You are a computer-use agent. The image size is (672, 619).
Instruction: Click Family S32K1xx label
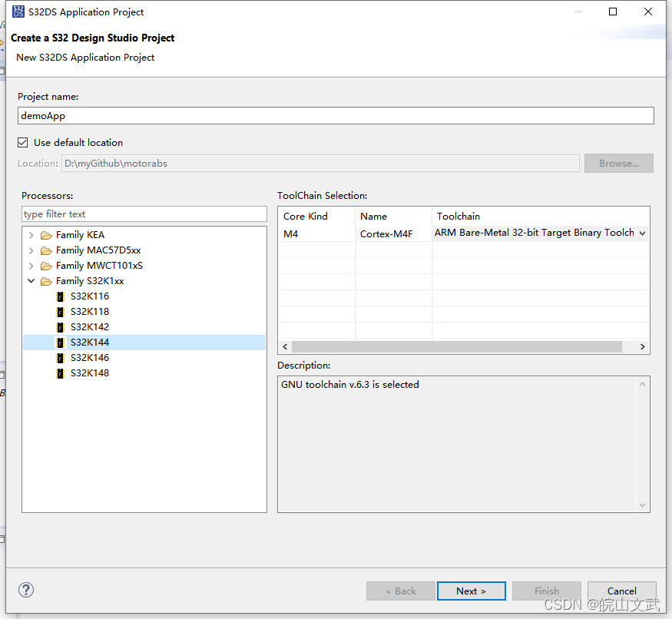tap(90, 281)
